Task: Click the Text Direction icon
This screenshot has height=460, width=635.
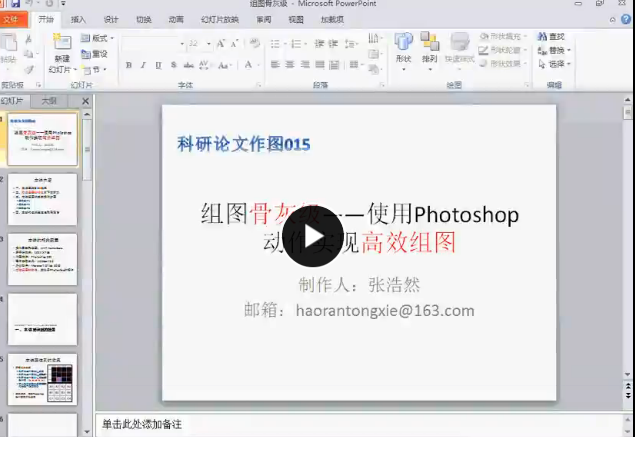Action: tap(374, 38)
